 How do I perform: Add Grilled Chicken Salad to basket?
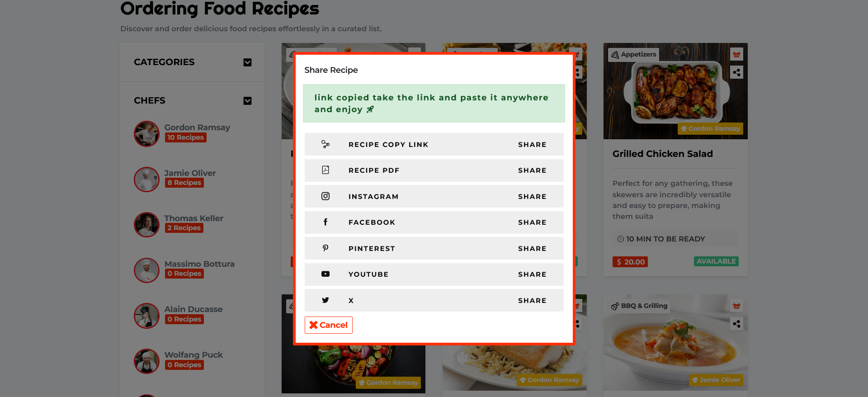click(x=736, y=55)
